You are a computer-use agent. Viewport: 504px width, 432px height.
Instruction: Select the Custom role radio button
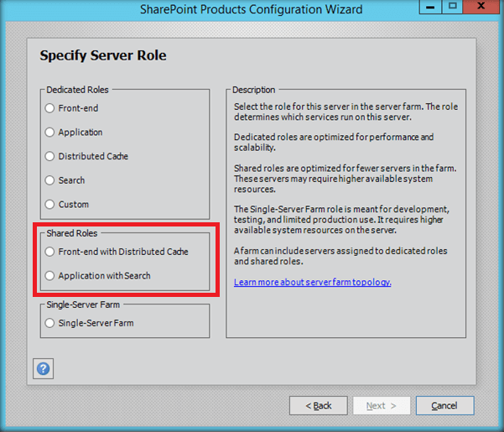pos(49,205)
